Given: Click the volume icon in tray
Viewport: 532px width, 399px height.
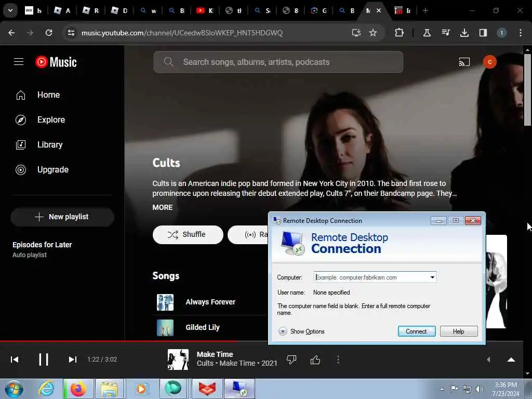Looking at the screenshot, I should (480, 389).
